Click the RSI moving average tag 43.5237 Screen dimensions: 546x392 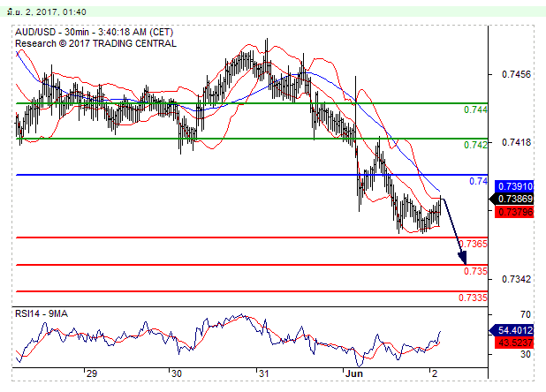click(514, 343)
